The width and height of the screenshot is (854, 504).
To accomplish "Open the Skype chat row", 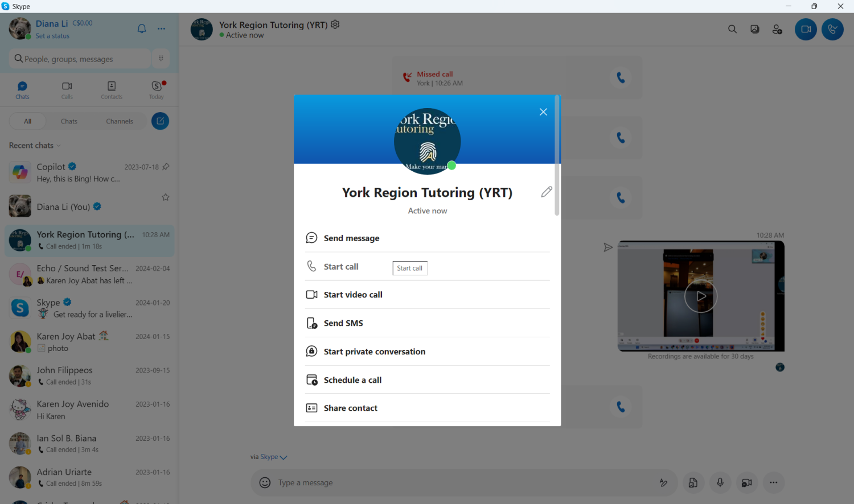I will 89,308.
